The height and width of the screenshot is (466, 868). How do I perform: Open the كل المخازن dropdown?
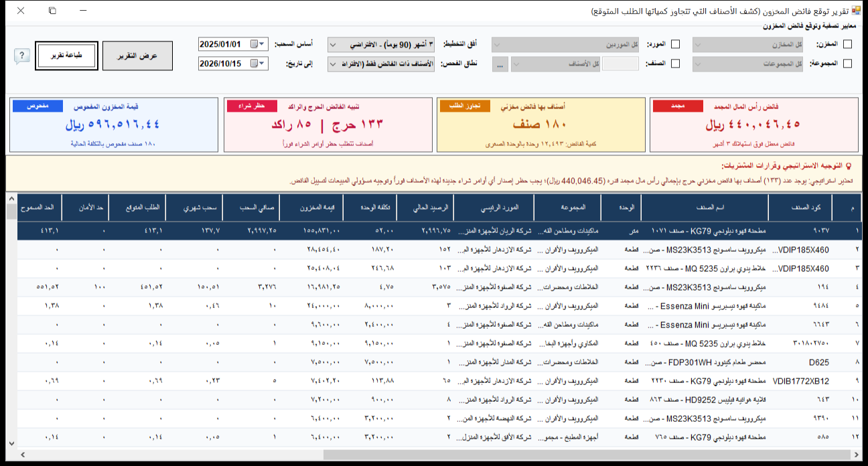tap(747, 45)
